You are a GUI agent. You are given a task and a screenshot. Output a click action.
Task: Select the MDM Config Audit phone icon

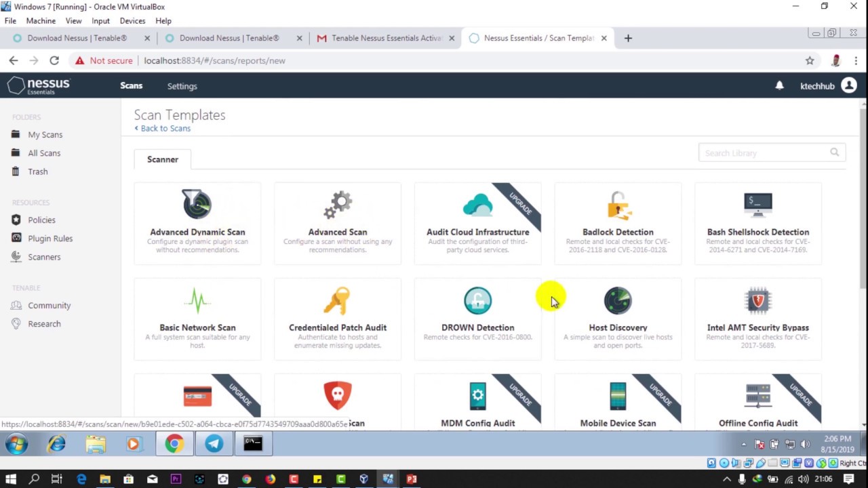[477, 396]
